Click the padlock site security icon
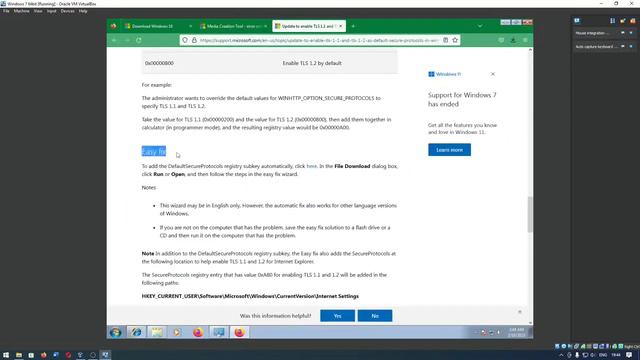 coord(194,40)
